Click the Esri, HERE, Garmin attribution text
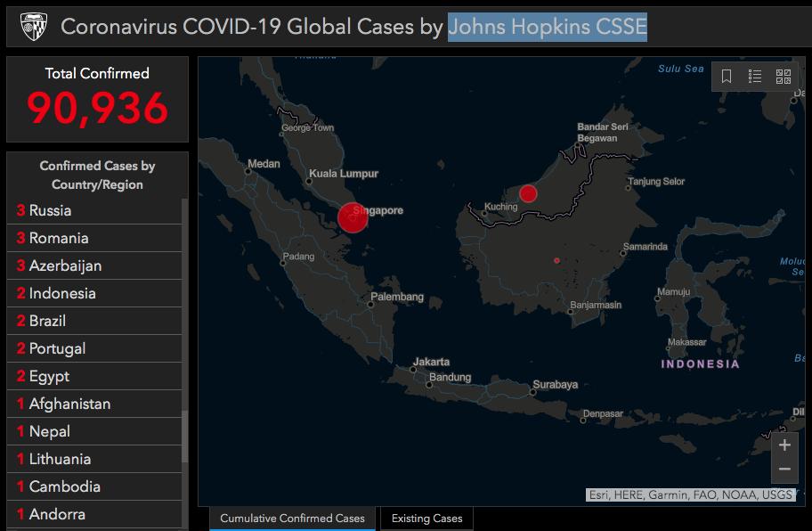This screenshot has height=531, width=812. point(691,494)
